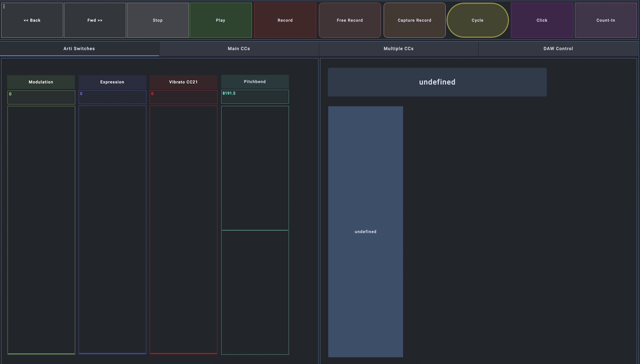Open the Multiple CCs tab

398,49
